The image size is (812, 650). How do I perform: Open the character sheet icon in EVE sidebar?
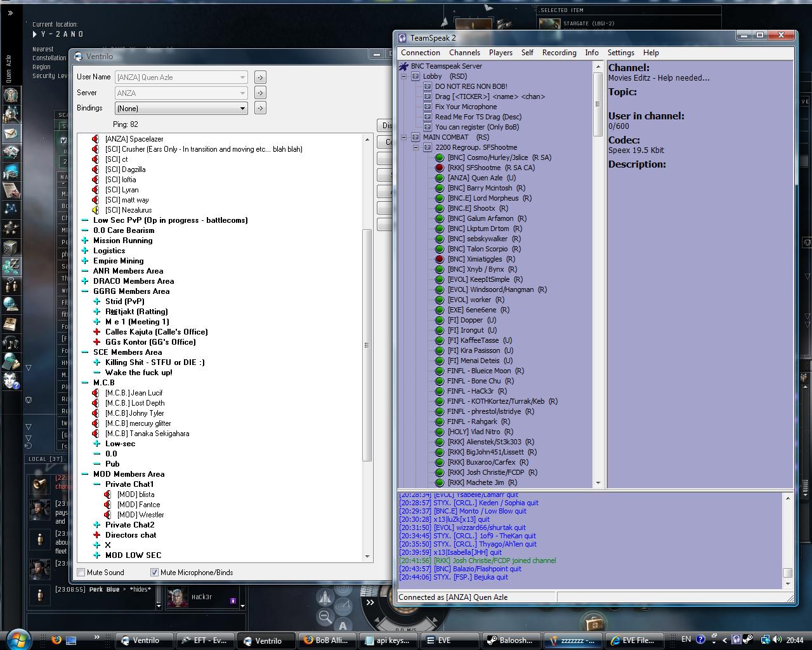tap(11, 95)
